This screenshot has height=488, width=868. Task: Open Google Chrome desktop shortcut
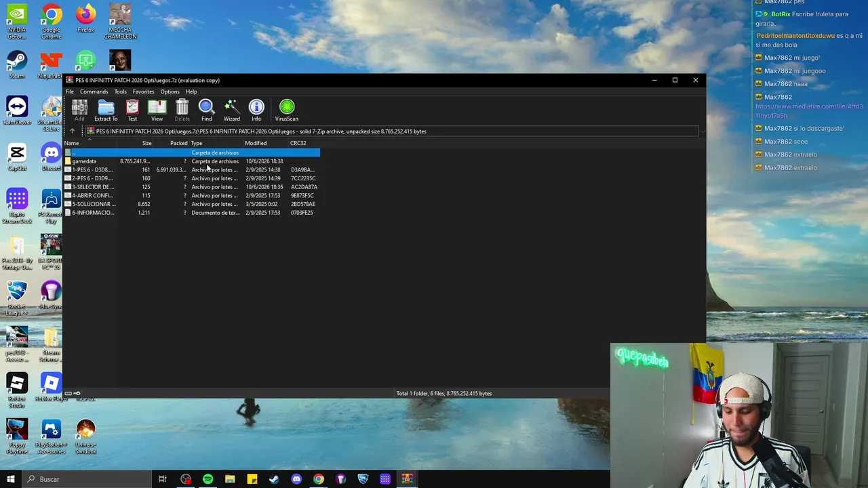tap(51, 22)
